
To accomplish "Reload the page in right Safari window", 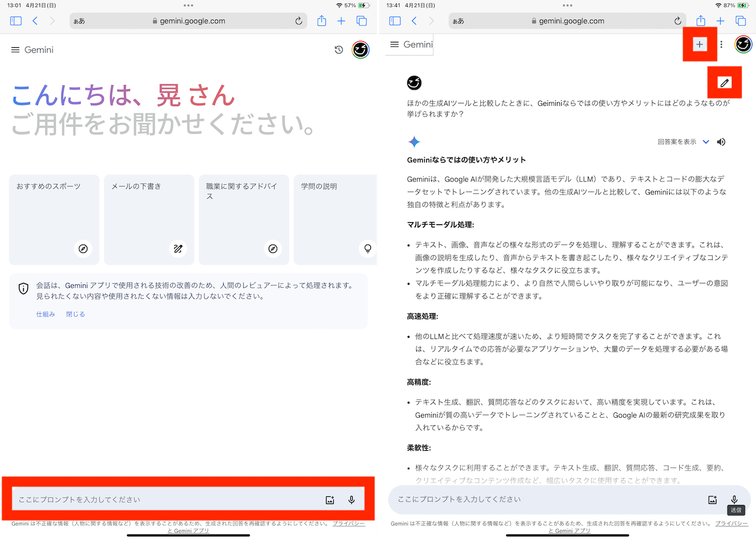I will (x=678, y=21).
